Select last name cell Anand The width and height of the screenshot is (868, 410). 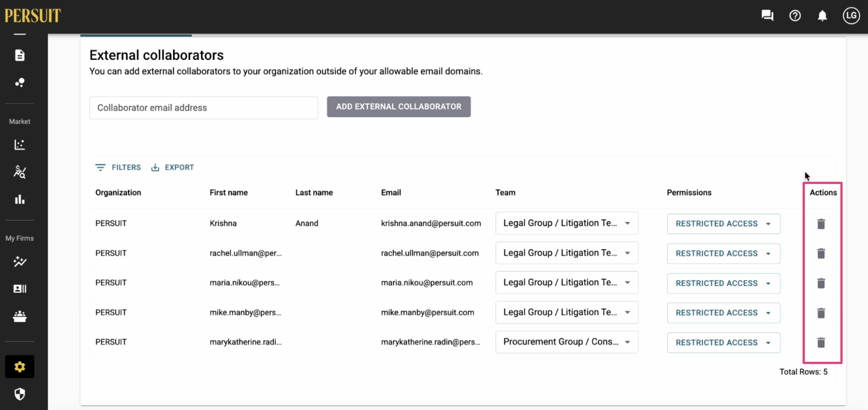click(x=307, y=223)
